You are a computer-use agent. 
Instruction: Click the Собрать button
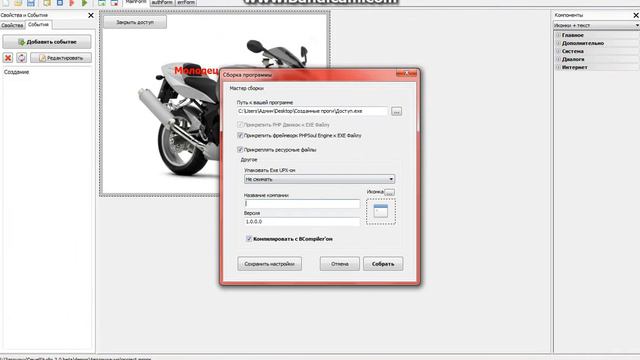[x=383, y=264]
